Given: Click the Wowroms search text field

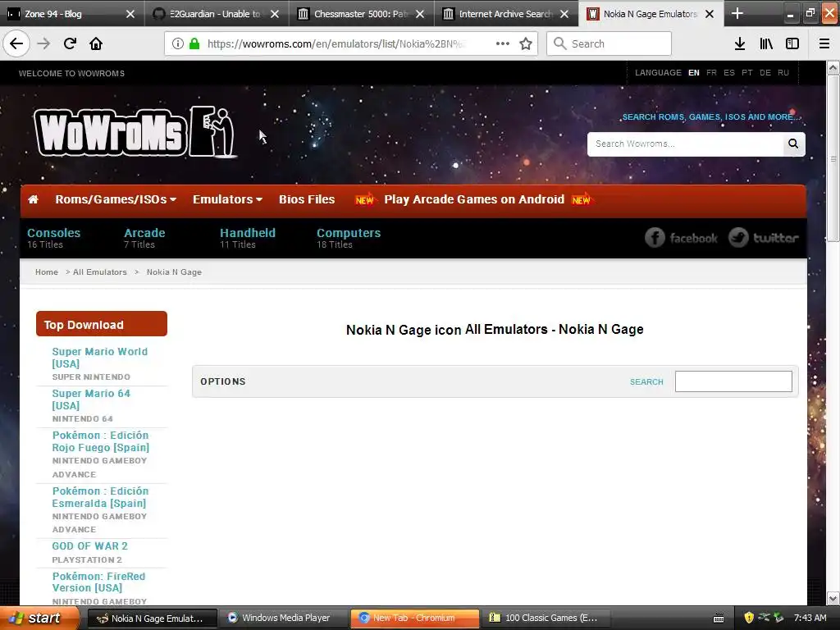Looking at the screenshot, I should [685, 144].
